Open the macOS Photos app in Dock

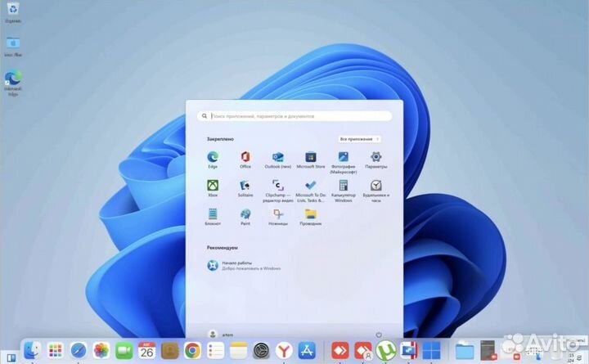[x=101, y=351]
